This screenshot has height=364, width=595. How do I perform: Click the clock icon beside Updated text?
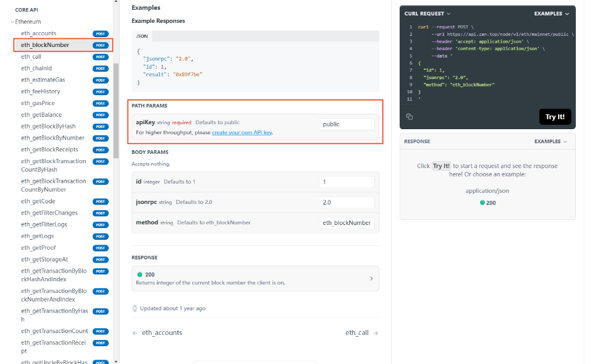(x=135, y=308)
